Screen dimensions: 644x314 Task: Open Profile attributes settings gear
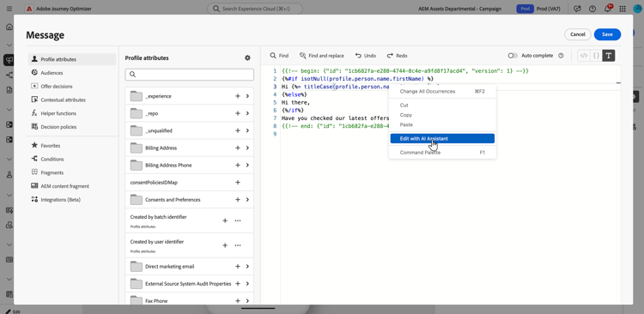tap(247, 57)
